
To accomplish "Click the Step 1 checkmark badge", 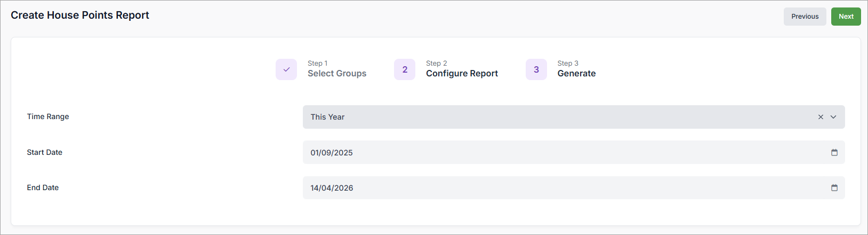I will point(286,69).
